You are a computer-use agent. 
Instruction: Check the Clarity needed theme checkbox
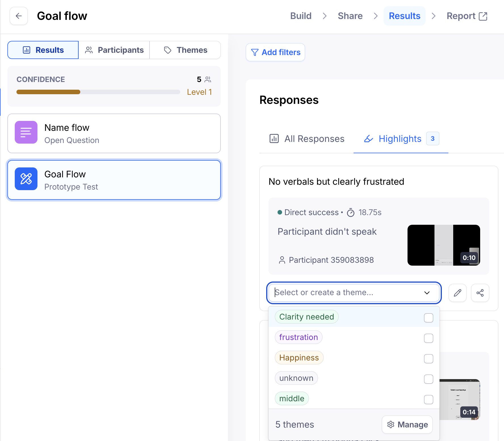pos(428,318)
